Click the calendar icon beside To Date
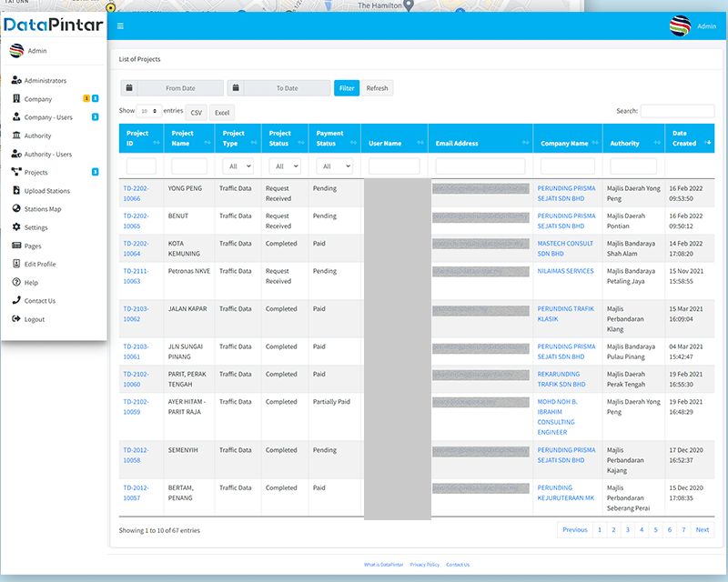Image resolution: width=728 pixels, height=582 pixels. (236, 87)
